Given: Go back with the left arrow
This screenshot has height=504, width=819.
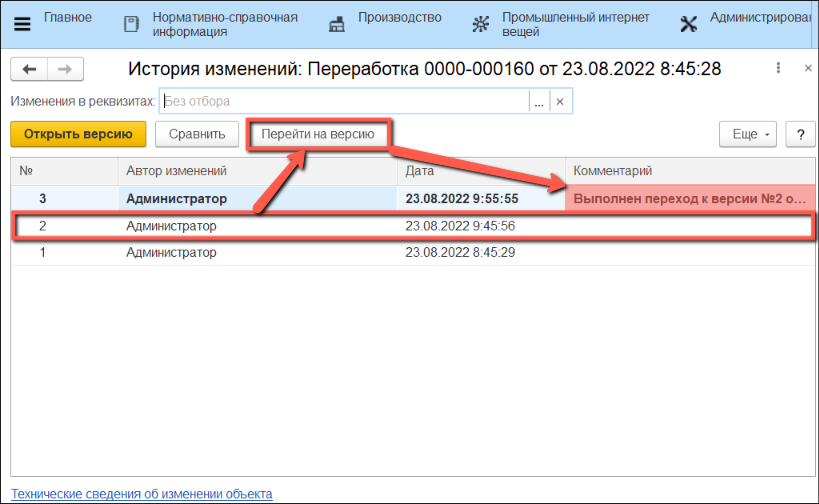Looking at the screenshot, I should point(29,69).
